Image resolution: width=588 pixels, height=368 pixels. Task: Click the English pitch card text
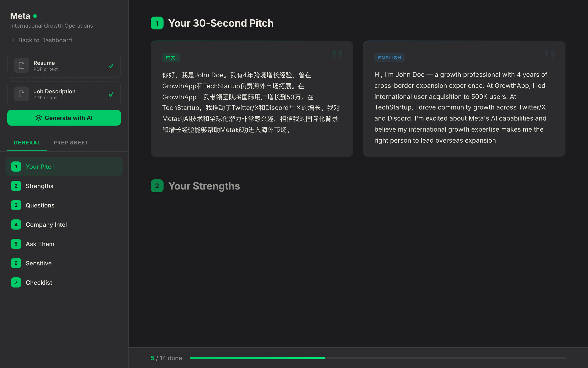tap(461, 107)
